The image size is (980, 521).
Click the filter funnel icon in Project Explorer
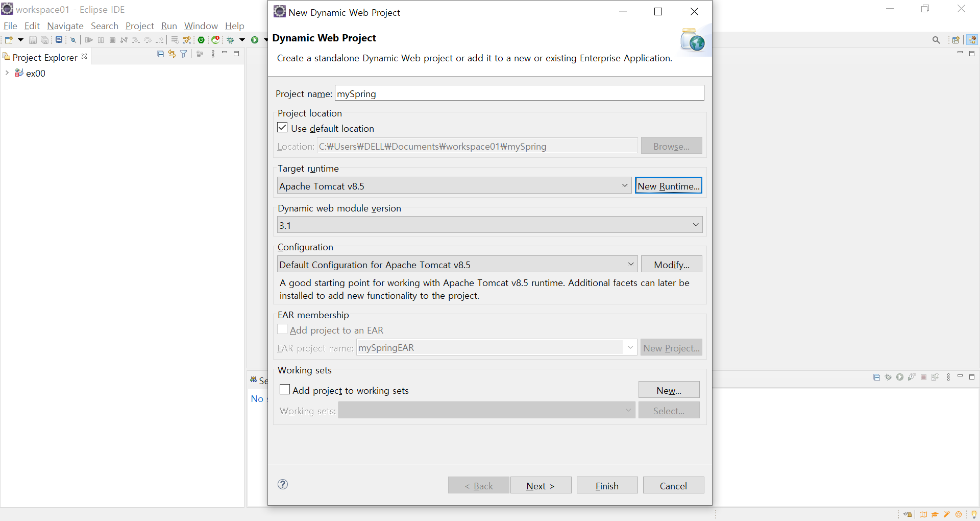[184, 54]
